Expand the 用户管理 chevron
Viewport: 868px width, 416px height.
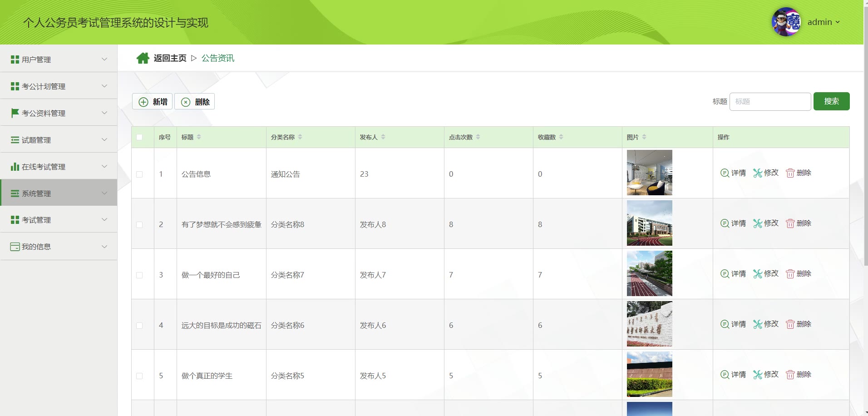(104, 59)
